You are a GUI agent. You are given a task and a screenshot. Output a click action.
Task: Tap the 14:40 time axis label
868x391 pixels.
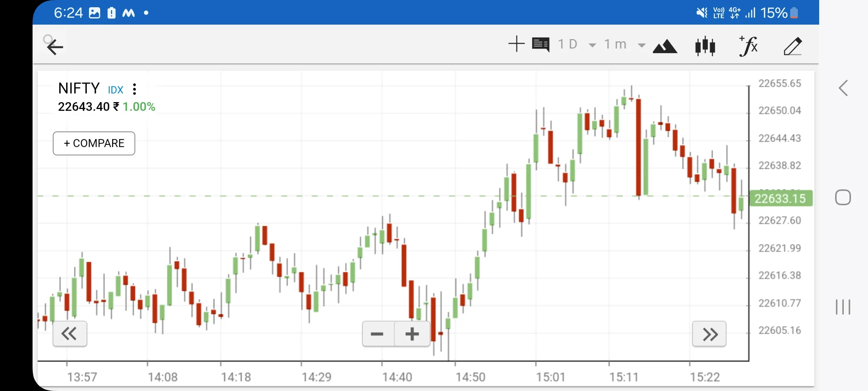tap(397, 377)
